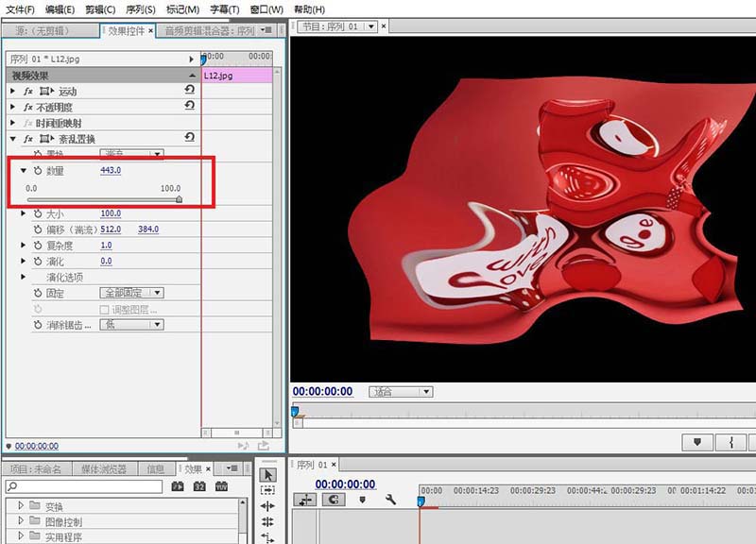
Task: Collapse the 数量 slider section
Action: (x=23, y=171)
